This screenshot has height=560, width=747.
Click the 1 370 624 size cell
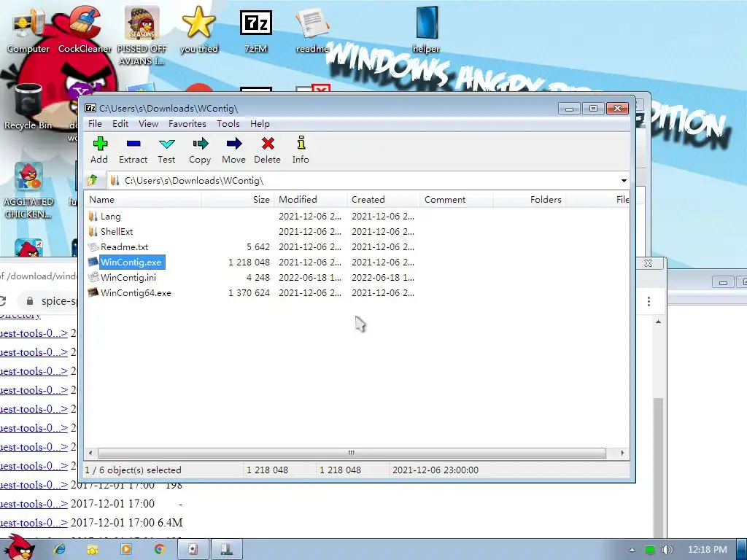249,292
